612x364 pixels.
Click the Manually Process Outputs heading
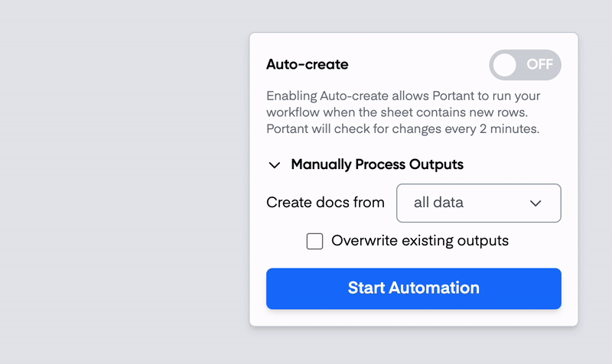coord(377,164)
